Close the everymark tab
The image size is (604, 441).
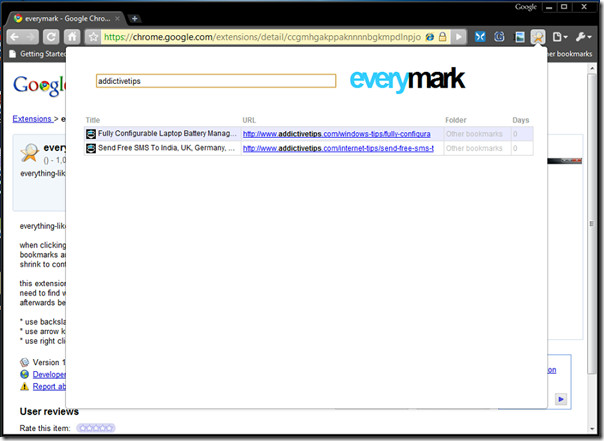[117, 18]
